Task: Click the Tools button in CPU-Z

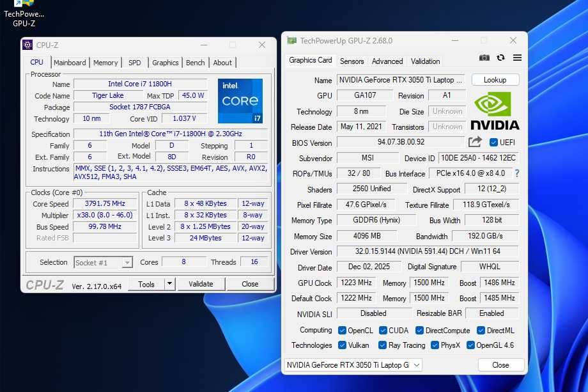Action: point(146,284)
